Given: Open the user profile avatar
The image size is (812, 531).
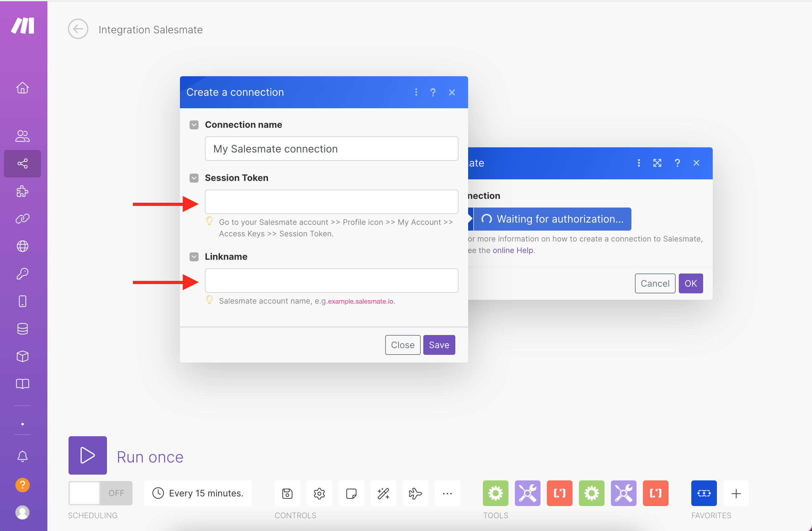Looking at the screenshot, I should coord(22,512).
